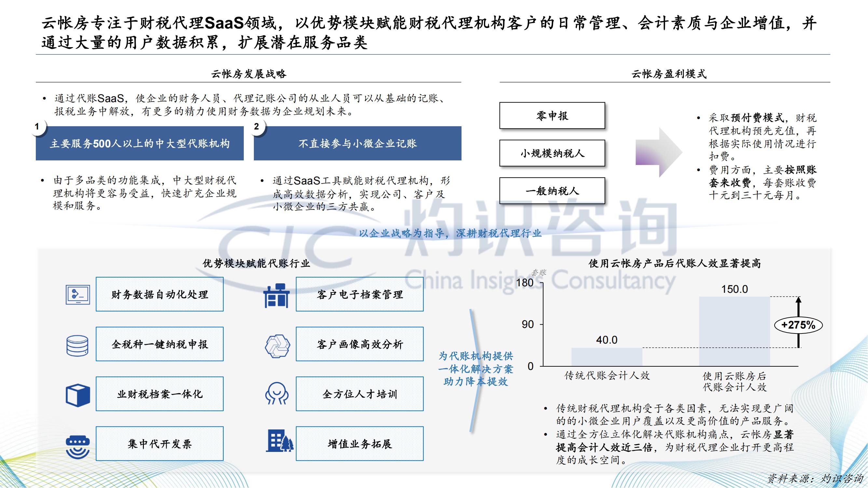Click the 云帐房盈利模式 section heading
The height and width of the screenshot is (488, 868).
(x=669, y=74)
